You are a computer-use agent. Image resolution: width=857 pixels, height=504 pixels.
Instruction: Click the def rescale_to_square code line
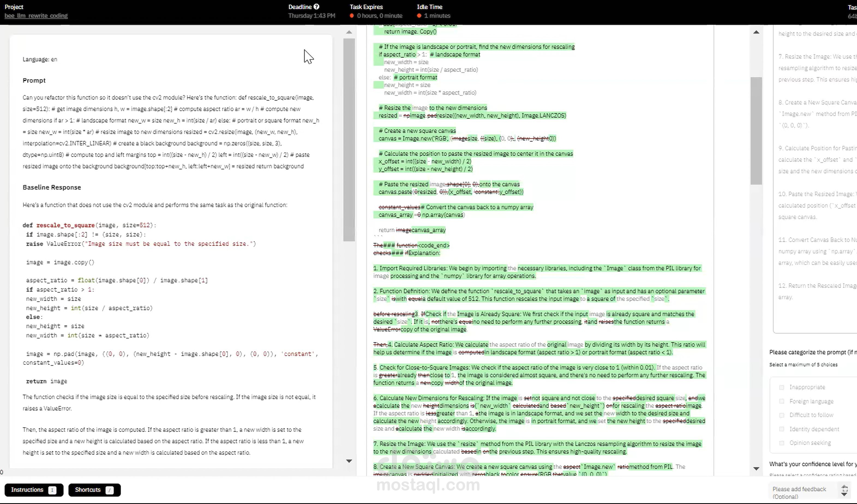tap(89, 225)
